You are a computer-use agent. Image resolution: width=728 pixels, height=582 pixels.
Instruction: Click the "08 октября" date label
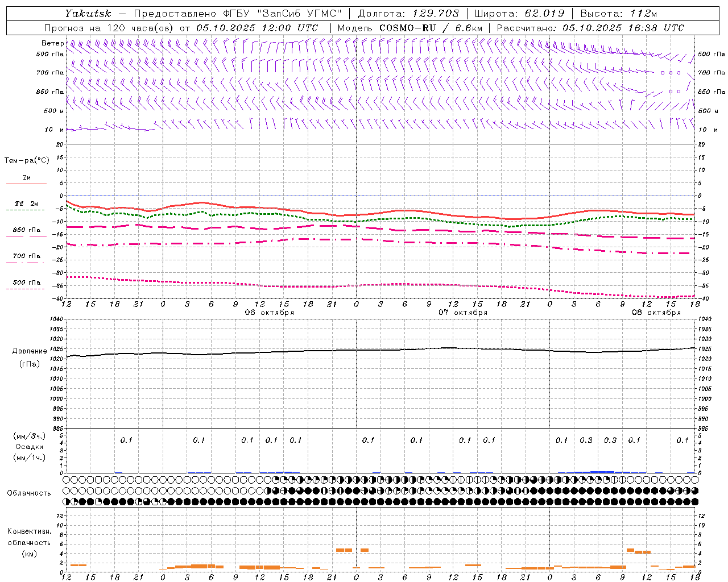pos(656,313)
